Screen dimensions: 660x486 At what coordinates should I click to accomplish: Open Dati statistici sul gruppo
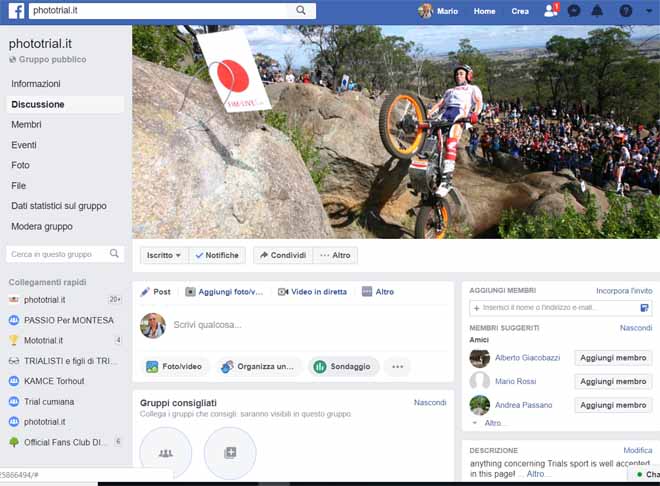click(x=59, y=206)
